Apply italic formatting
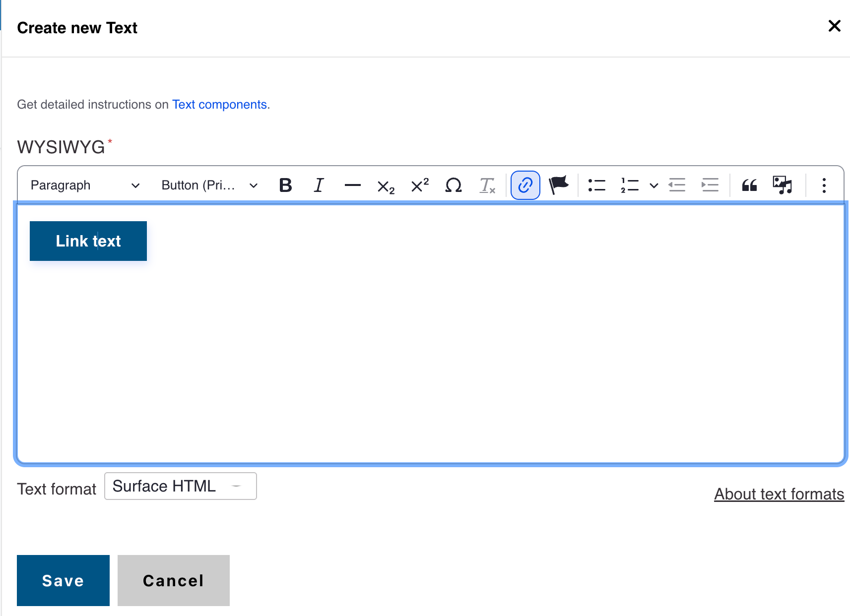850x616 pixels. (319, 185)
